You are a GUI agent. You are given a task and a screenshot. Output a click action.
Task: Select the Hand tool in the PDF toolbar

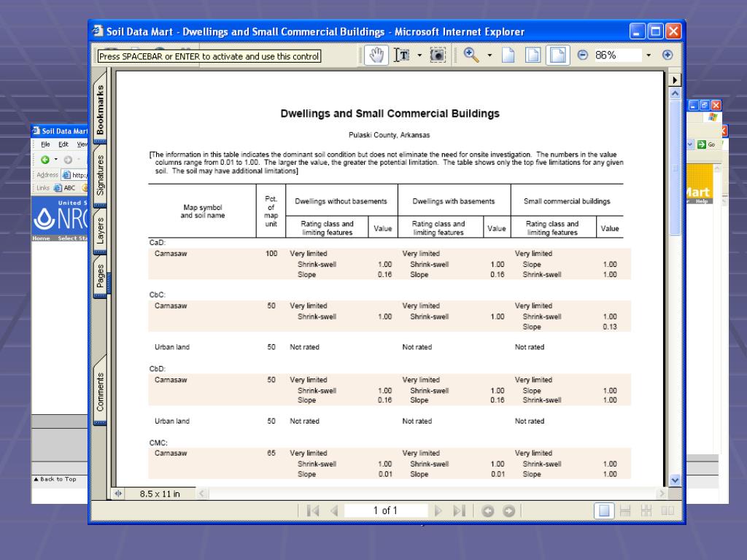pyautogui.click(x=376, y=55)
